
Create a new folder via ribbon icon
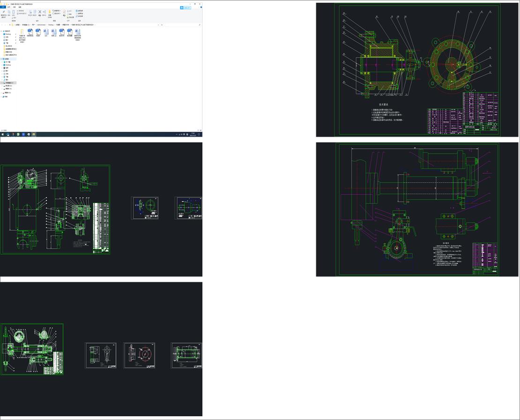50,13
